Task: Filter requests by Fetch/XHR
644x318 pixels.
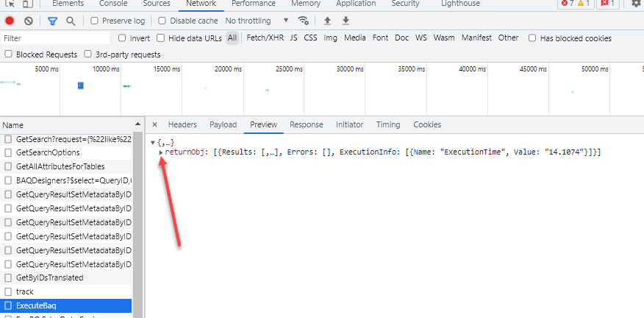Action: pyautogui.click(x=265, y=38)
